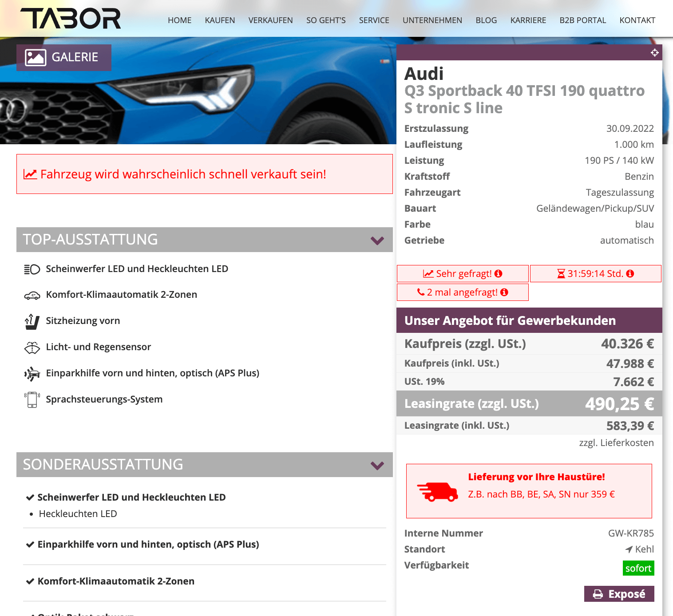Click the trend chart icon in red alert
The width and height of the screenshot is (673, 616).
coord(30,174)
